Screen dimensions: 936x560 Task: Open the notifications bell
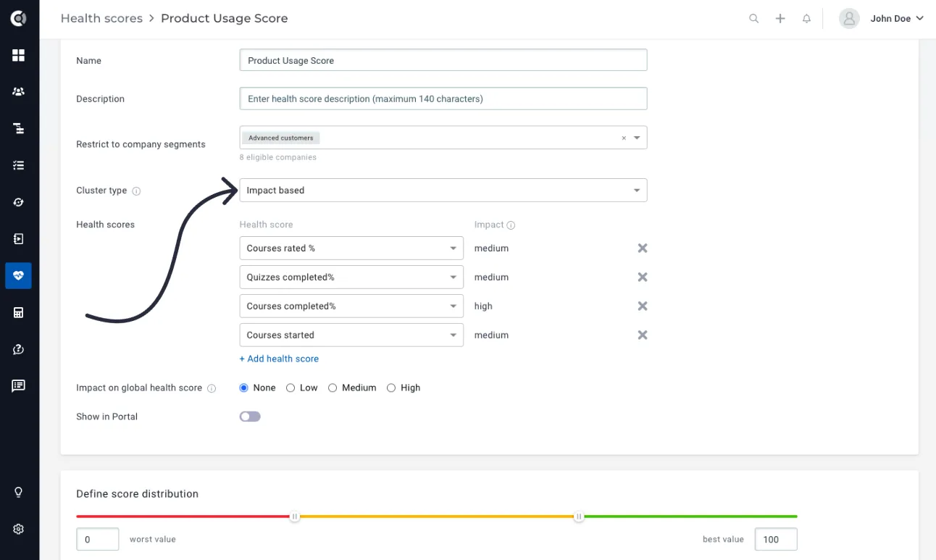coord(806,19)
